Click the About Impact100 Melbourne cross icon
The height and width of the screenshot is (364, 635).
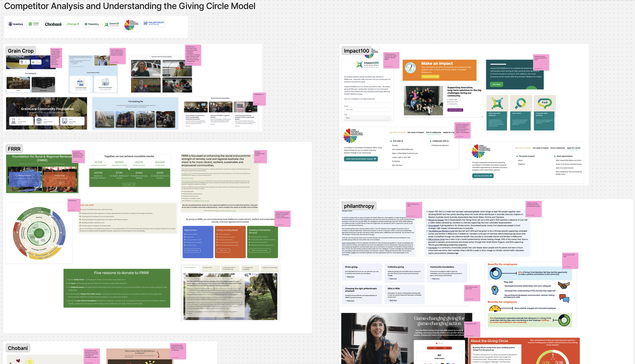[497, 103]
